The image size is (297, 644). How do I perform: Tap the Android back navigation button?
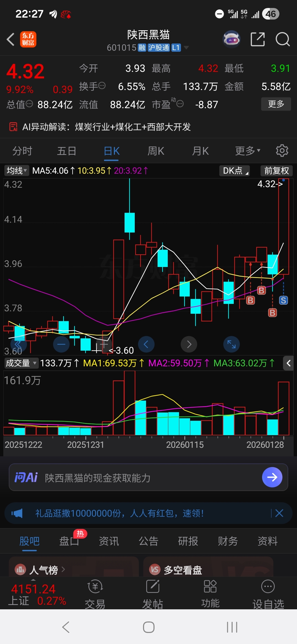66,627
